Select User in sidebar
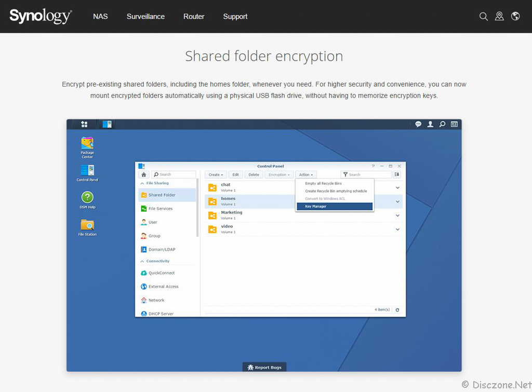The image size is (532, 392). pos(167,222)
